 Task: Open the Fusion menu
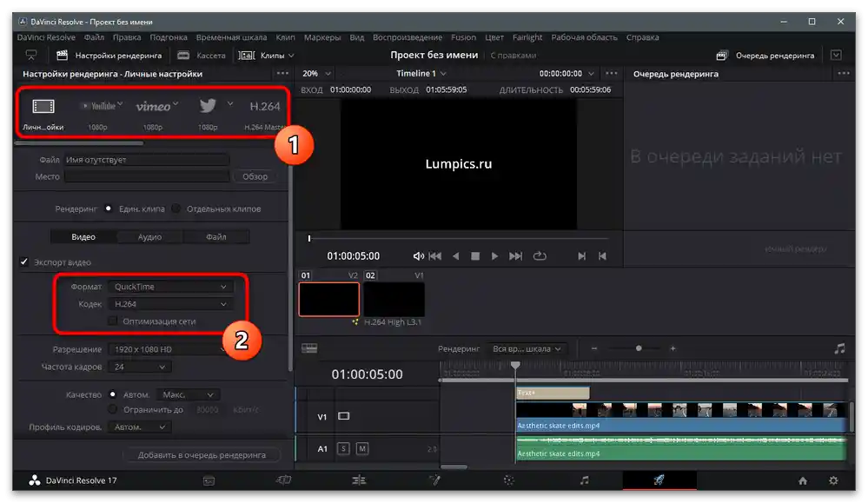tap(463, 37)
